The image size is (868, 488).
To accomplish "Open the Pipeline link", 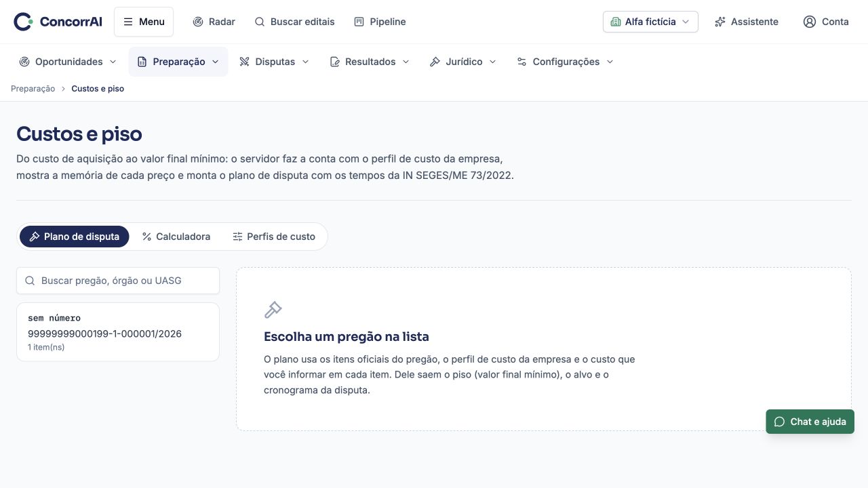I will pyautogui.click(x=380, y=22).
